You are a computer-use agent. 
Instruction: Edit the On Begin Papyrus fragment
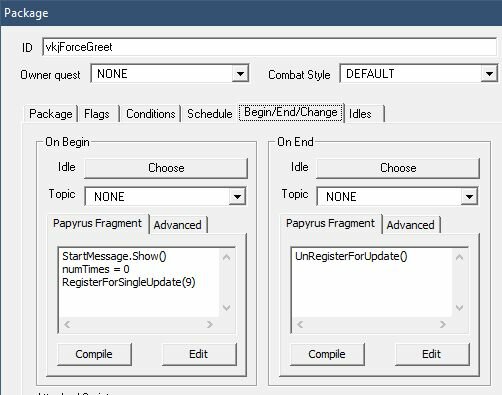[199, 354]
